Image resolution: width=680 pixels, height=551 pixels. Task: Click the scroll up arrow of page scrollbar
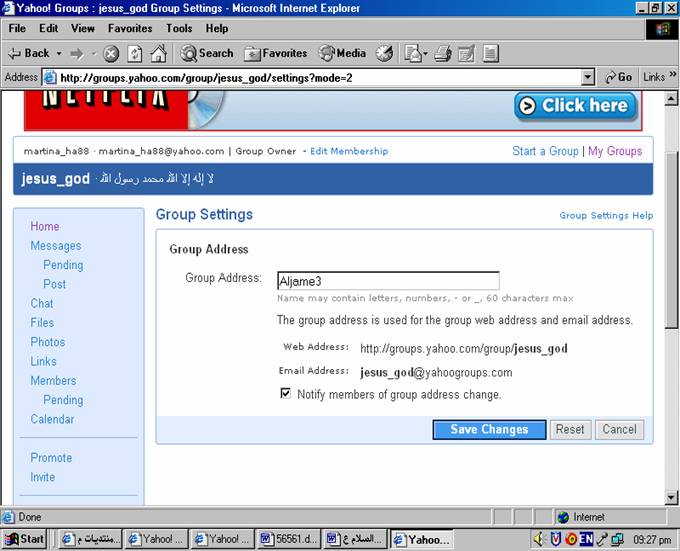671,98
